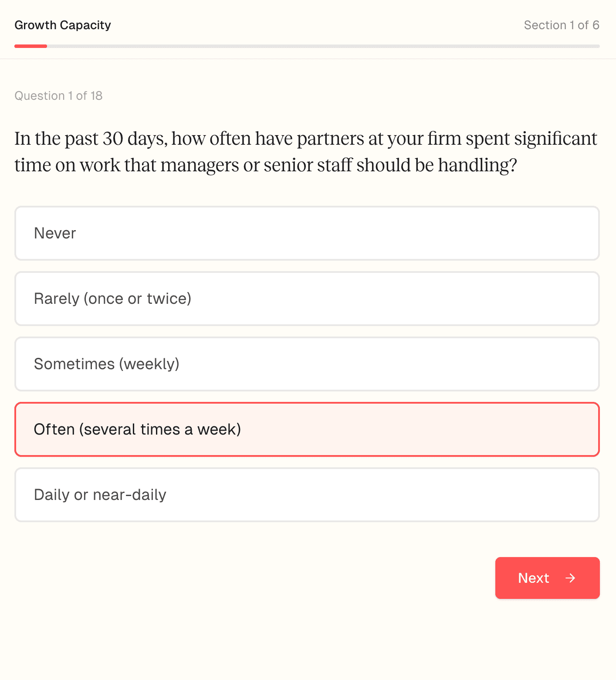
Task: Click selected 'Often (several times a week)' option
Action: pyautogui.click(x=307, y=429)
